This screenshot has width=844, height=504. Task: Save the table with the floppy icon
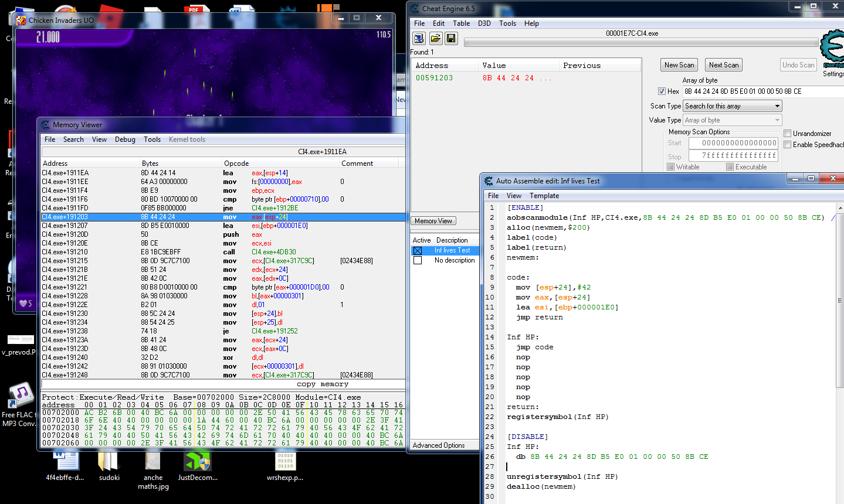click(451, 38)
